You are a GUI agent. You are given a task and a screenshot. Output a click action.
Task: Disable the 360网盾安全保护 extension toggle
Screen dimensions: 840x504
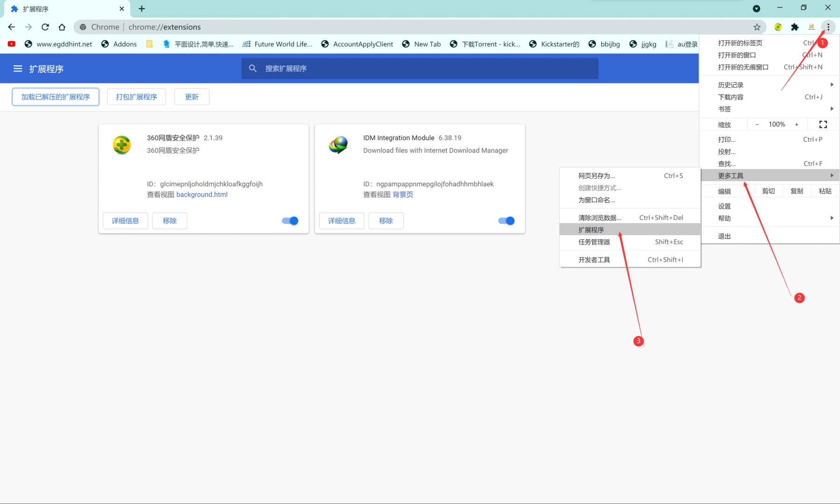click(x=290, y=221)
